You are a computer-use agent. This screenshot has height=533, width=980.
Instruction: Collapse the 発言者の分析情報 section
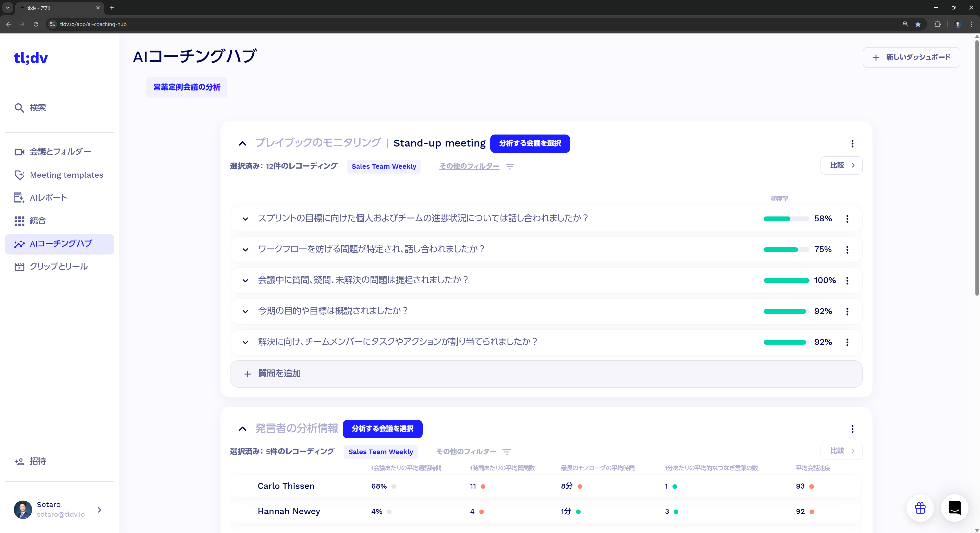pos(242,429)
